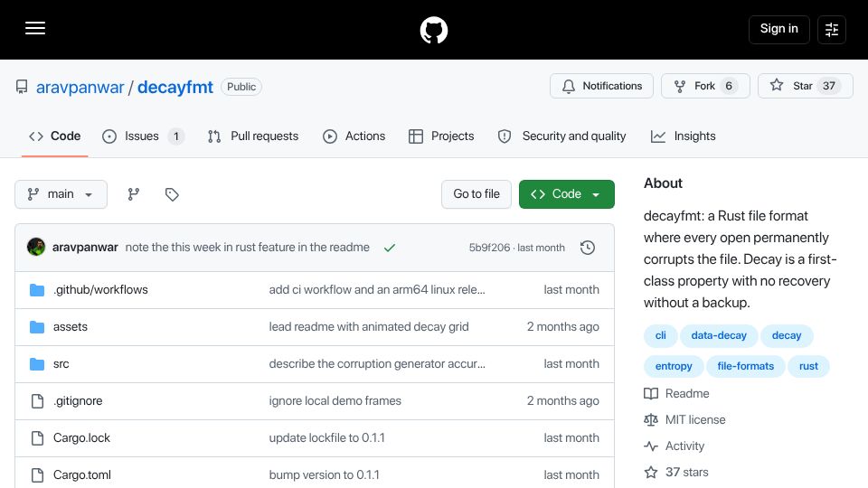Click the 'last month' timestamp on src row
868x488 pixels.
(x=571, y=364)
